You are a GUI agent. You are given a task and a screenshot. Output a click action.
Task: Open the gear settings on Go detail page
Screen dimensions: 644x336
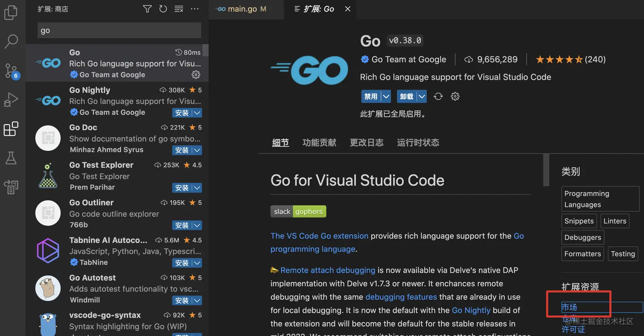(x=455, y=97)
